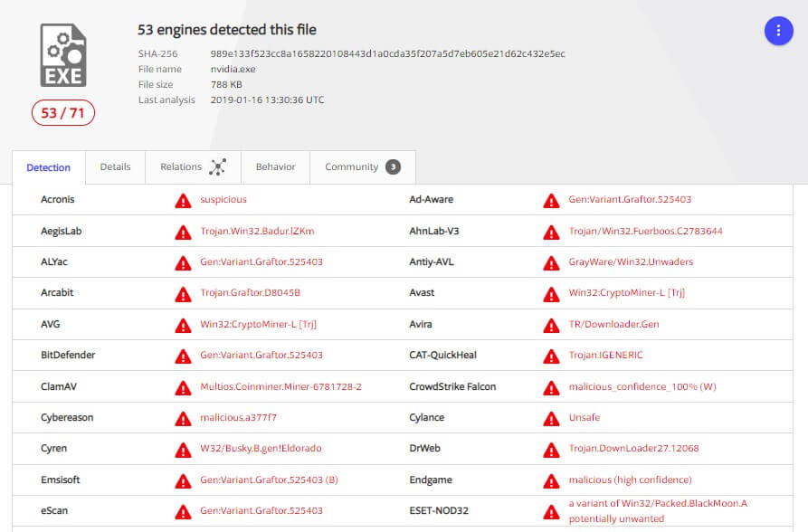Open the three-dot more options menu
The width and height of the screenshot is (808, 532).
778,31
